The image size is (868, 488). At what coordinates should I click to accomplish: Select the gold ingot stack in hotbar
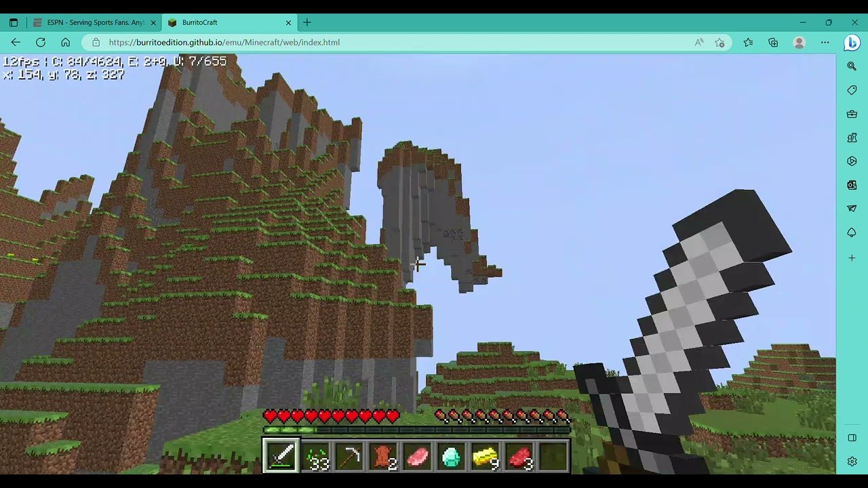[485, 456]
